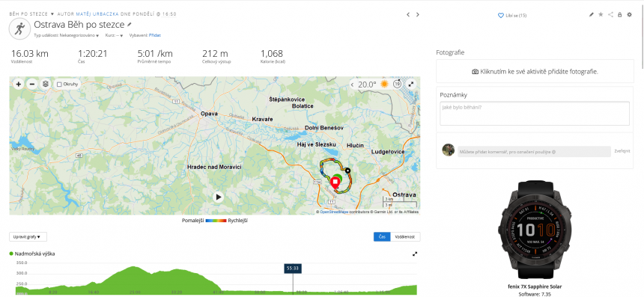644x297 pixels.
Task: Open map layers selector
Action: [46, 84]
